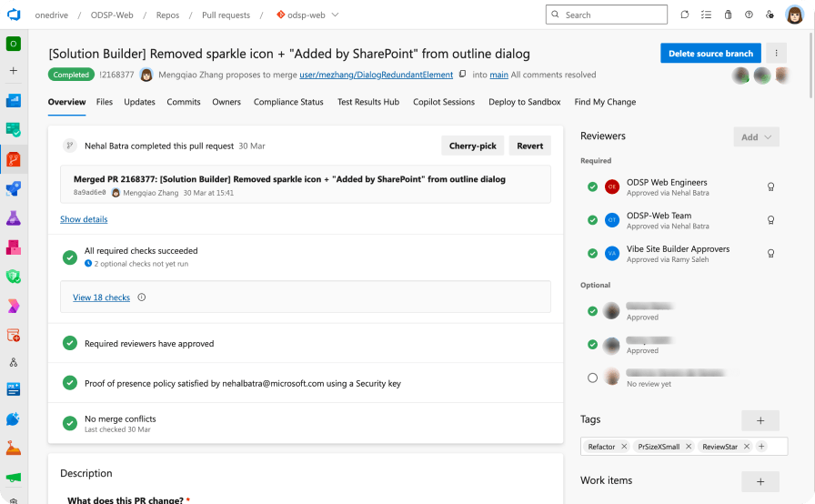
Task: Open the chat notifications icon in header
Action: pyautogui.click(x=685, y=15)
